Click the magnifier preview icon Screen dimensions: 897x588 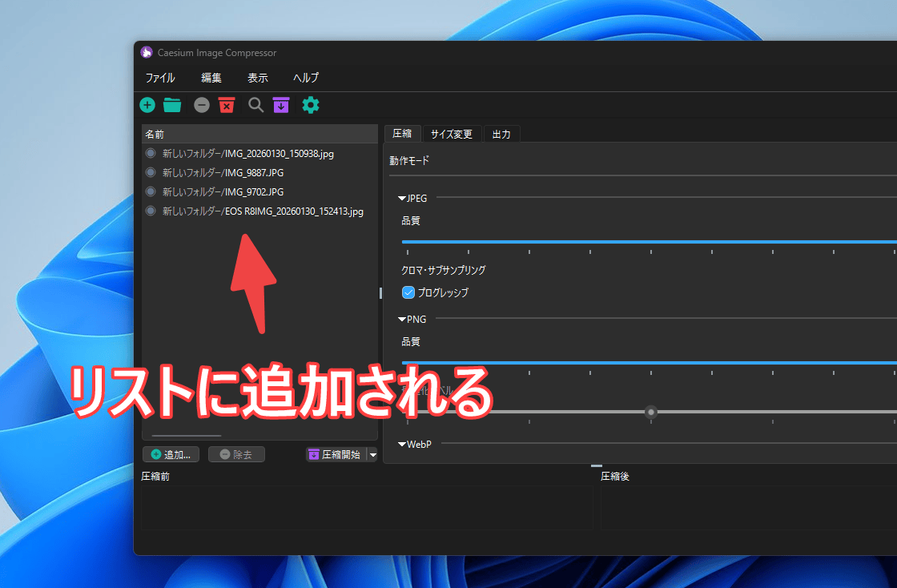(255, 105)
